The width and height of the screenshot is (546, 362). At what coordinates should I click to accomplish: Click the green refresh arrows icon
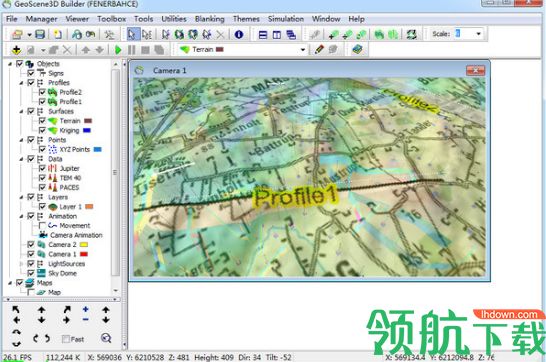pyautogui.click(x=412, y=34)
